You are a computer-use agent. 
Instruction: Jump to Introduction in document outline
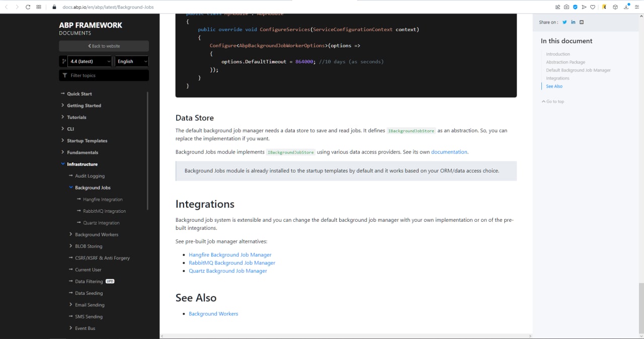[558, 54]
